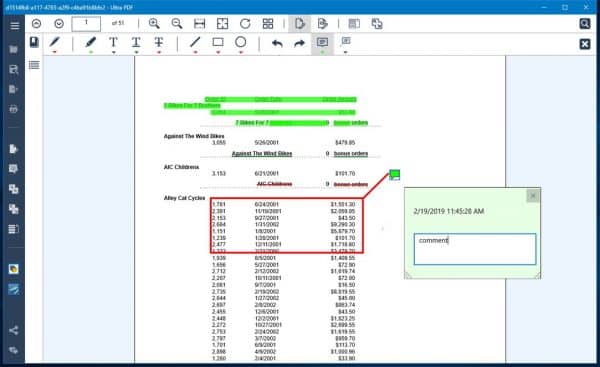Toggle the comment note tool

tap(322, 42)
